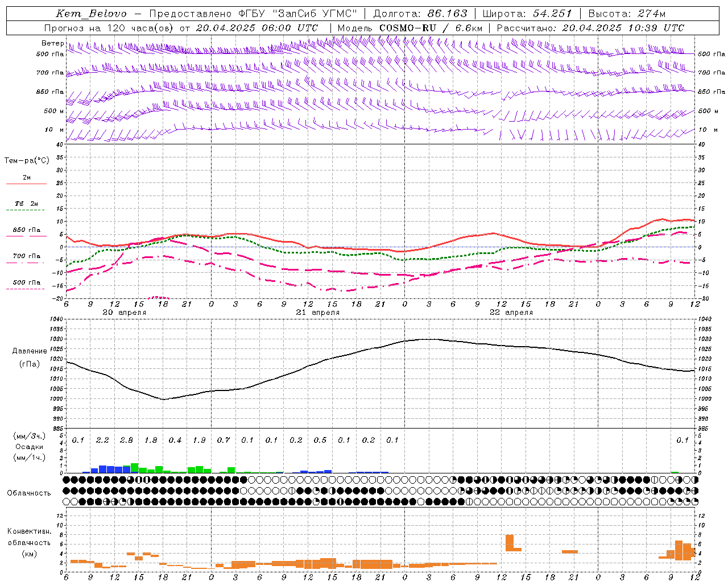Screen dimensions: 728x582
Task: Click the "Облачность" cloud cover row label
Action: pos(29,493)
